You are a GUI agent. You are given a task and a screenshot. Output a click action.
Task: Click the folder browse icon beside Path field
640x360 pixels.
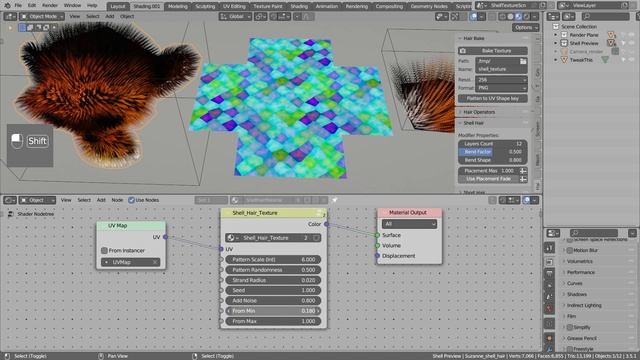click(x=523, y=61)
